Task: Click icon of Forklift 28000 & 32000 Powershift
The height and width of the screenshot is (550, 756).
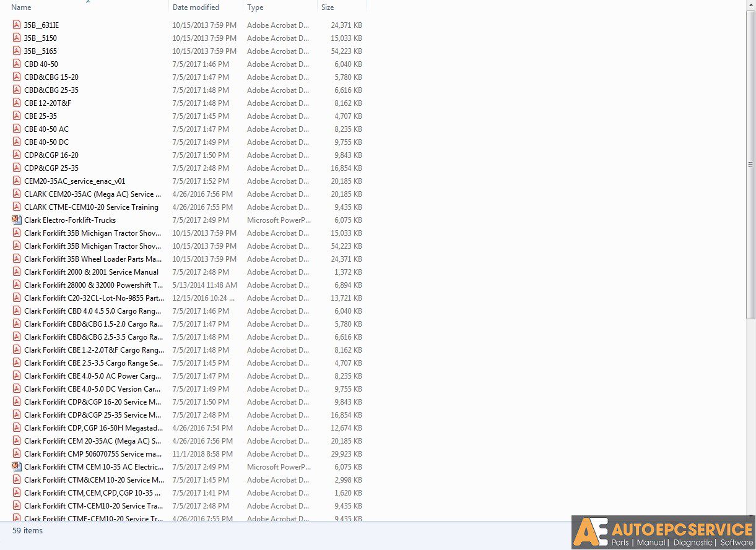Action: 17,285
